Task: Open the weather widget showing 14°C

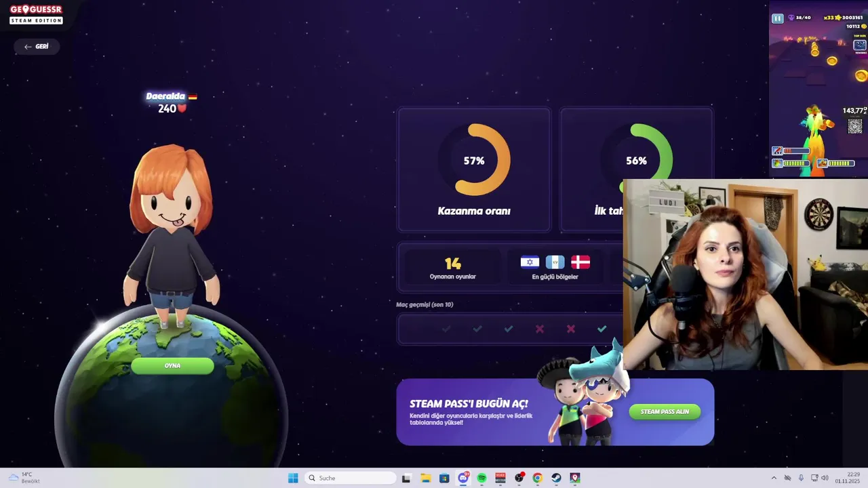Action: [x=24, y=478]
